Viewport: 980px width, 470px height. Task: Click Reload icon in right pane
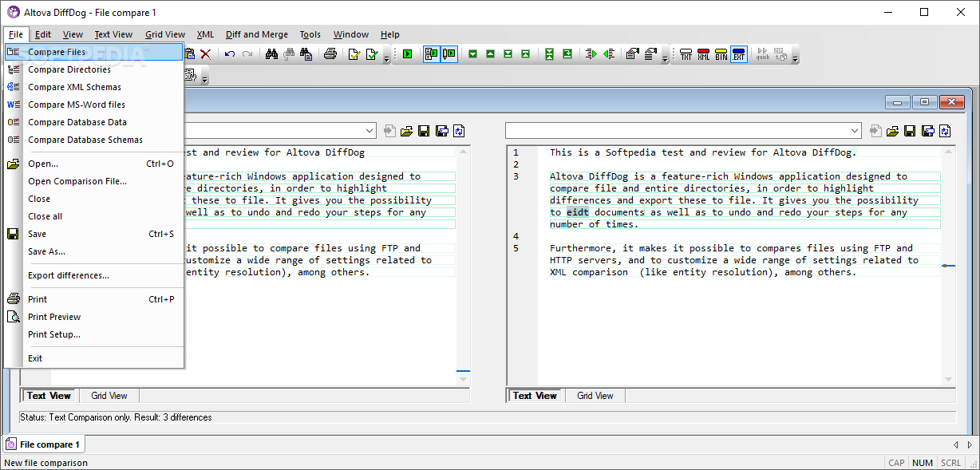[946, 131]
